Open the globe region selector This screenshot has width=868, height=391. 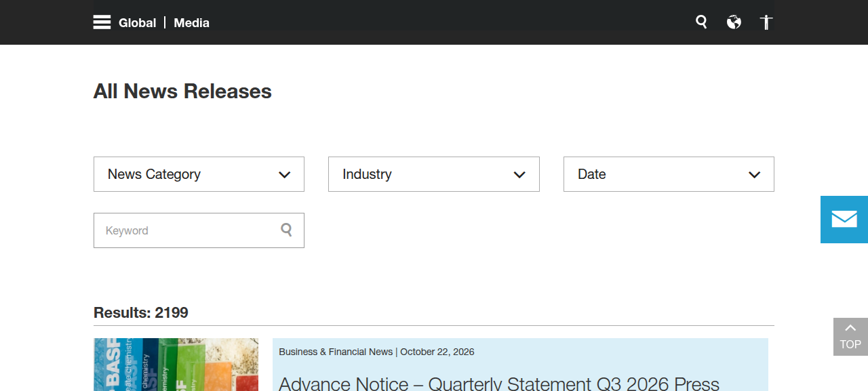pyautogui.click(x=734, y=22)
